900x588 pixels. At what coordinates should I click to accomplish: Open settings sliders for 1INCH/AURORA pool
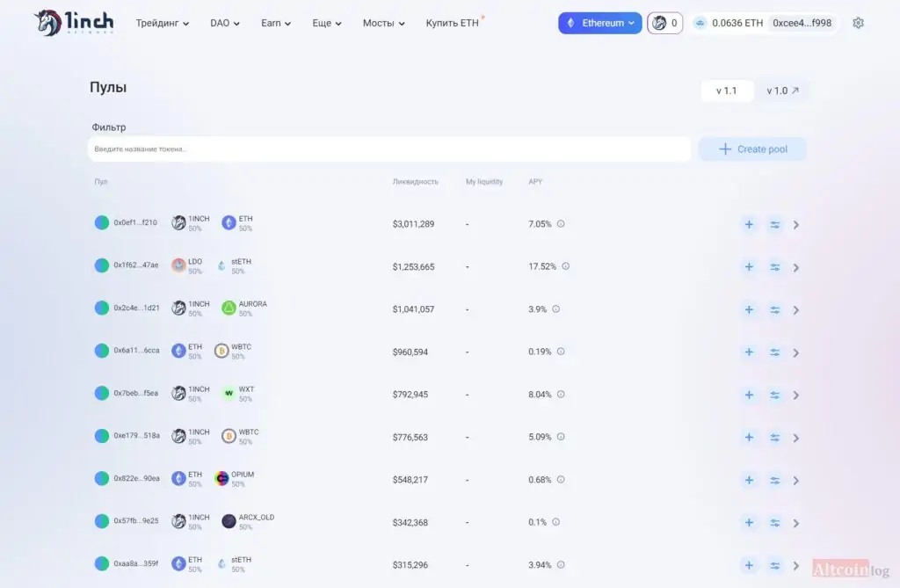(775, 310)
